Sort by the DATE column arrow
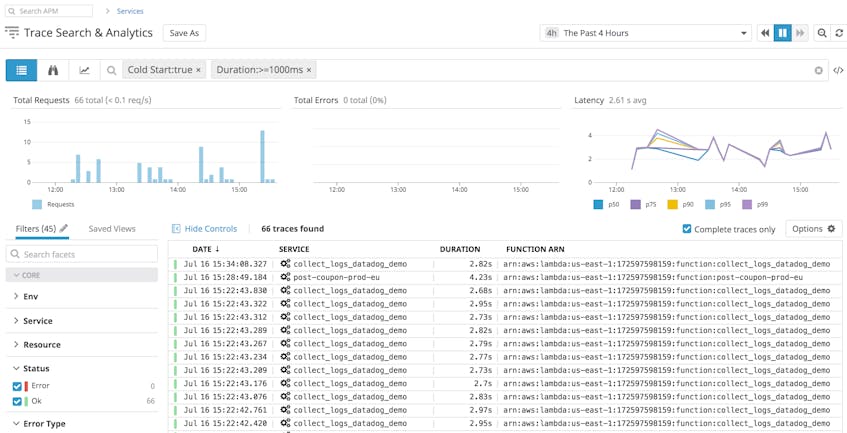 pyautogui.click(x=217, y=249)
